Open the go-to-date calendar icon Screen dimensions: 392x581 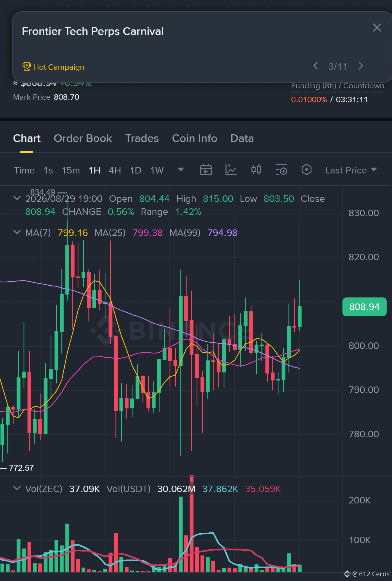[206, 170]
